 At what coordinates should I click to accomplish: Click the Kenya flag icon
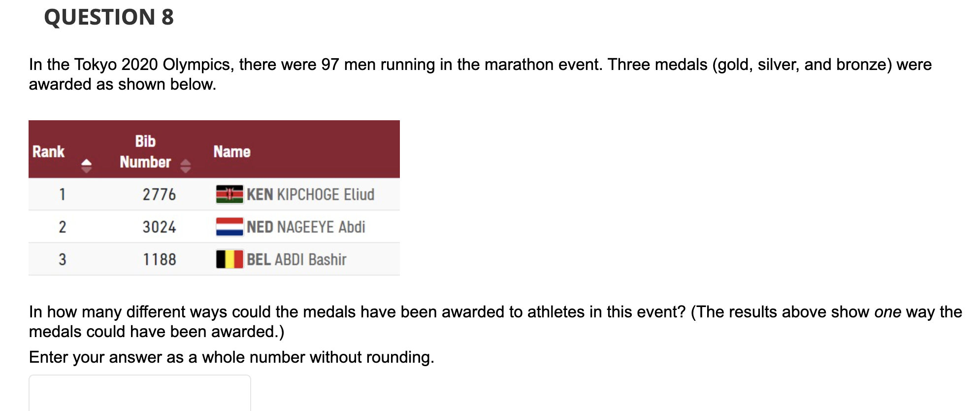point(229,194)
